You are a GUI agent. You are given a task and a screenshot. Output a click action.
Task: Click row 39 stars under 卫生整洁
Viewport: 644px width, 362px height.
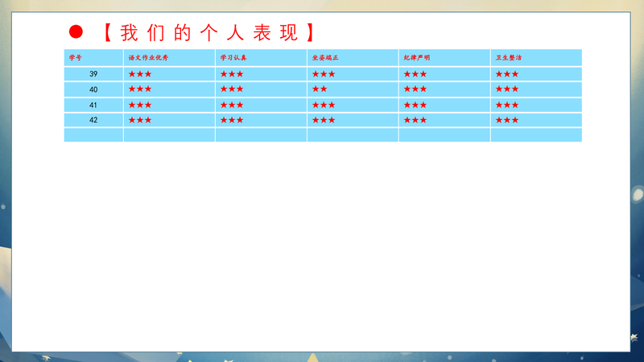507,74
